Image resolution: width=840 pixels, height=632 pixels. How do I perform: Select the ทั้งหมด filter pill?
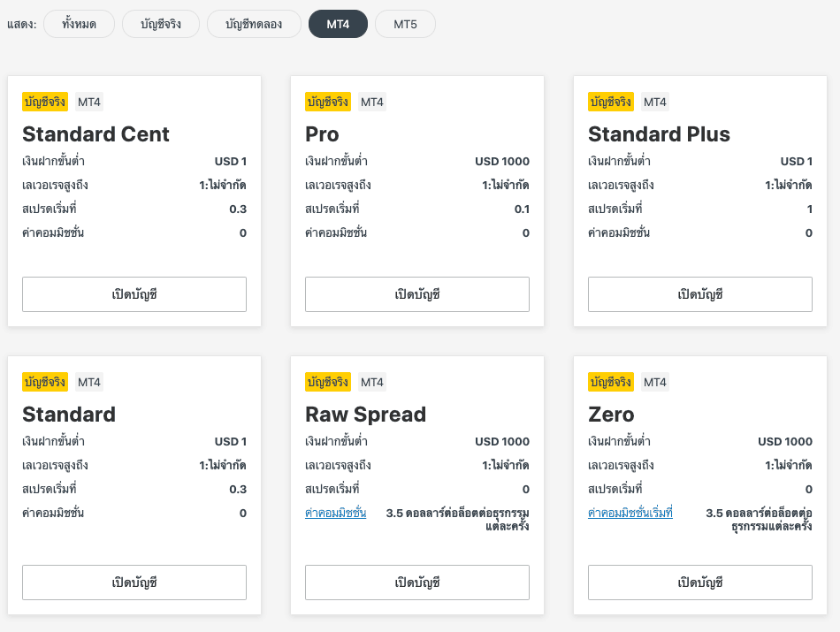point(79,24)
